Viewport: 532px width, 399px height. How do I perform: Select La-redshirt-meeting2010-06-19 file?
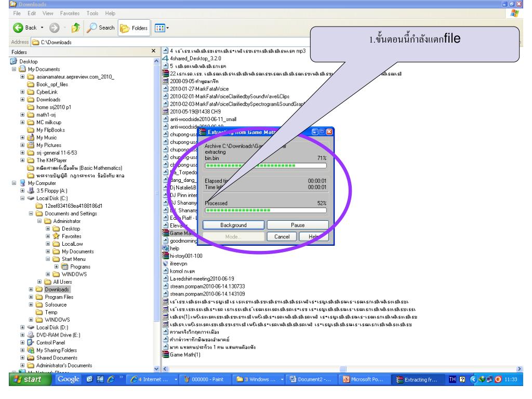(x=202, y=278)
